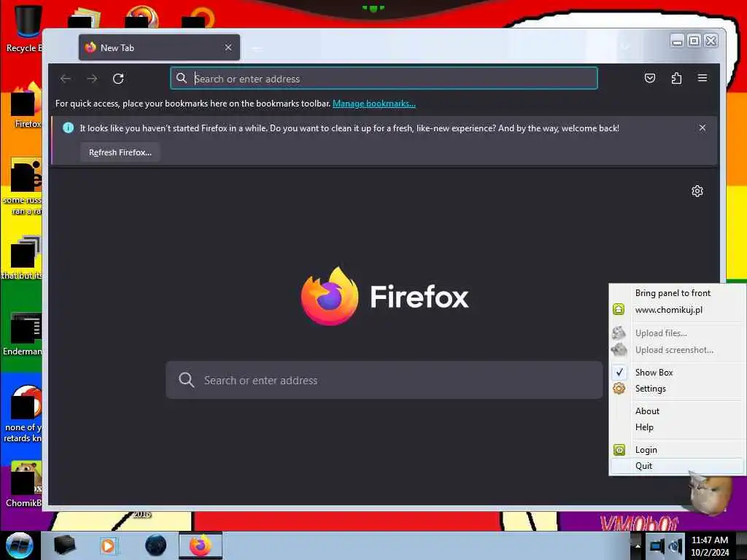Choose Quit in the tray menu
This screenshot has height=560, width=747.
677,466
